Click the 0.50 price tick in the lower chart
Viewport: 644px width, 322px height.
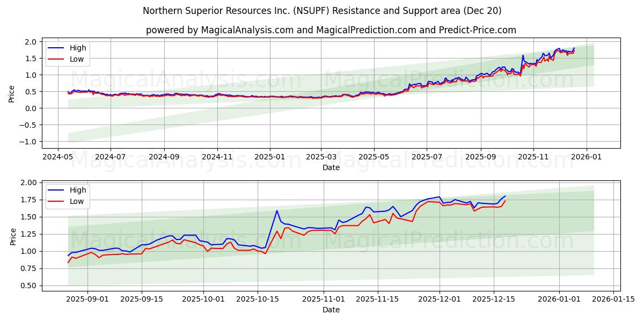28,286
